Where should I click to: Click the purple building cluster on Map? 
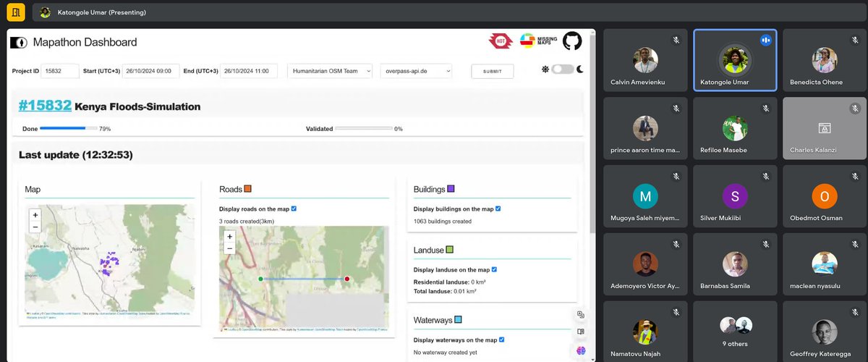click(109, 262)
